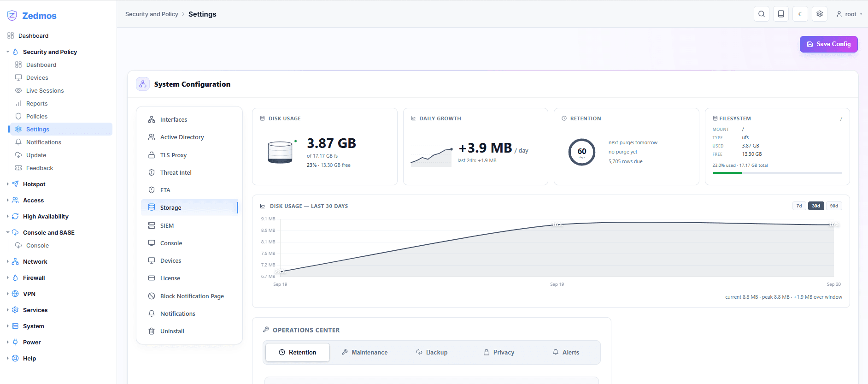Expand the Network section
Image resolution: width=868 pixels, height=384 pixels.
tap(7, 261)
